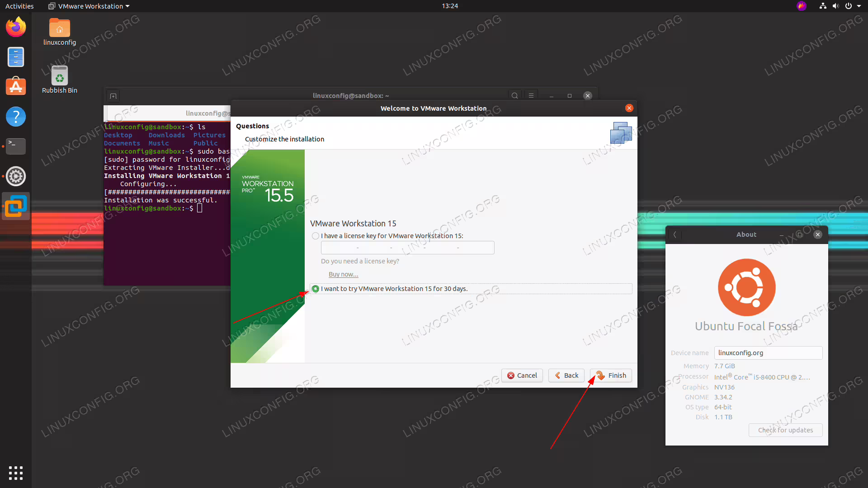Go back in the About window
The image size is (868, 488).
[675, 235]
